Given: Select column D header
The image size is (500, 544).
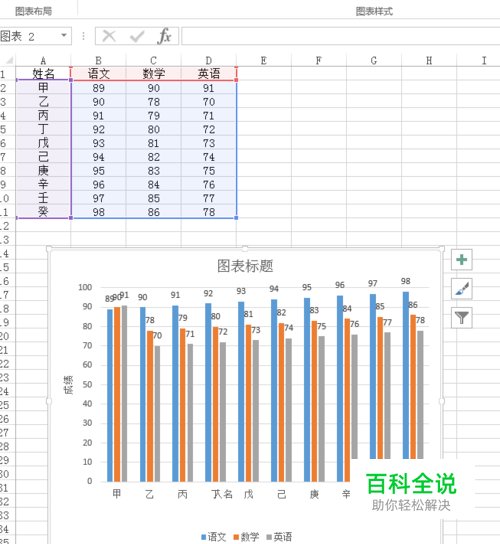Looking at the screenshot, I should [x=209, y=60].
